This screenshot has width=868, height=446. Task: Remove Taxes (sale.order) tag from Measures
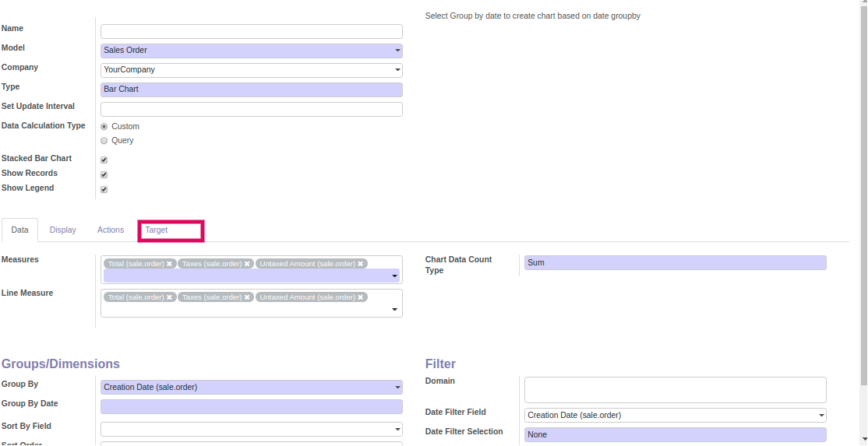click(247, 264)
